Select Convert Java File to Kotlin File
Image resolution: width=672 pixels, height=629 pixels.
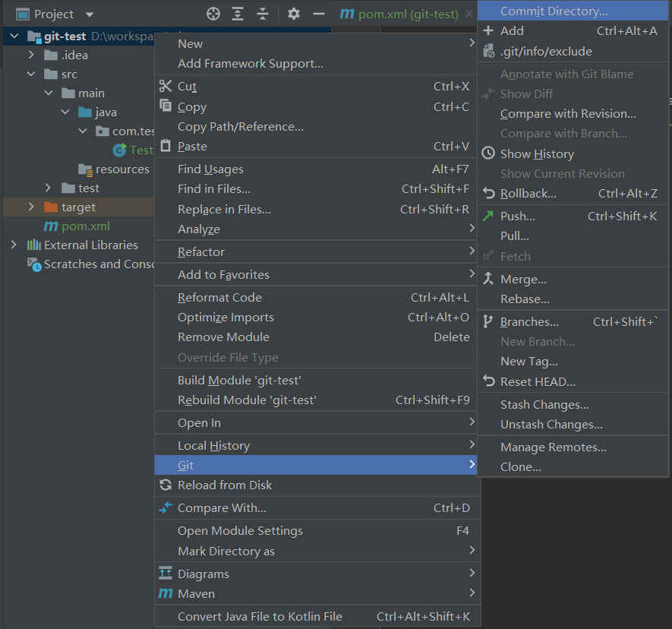[317, 616]
